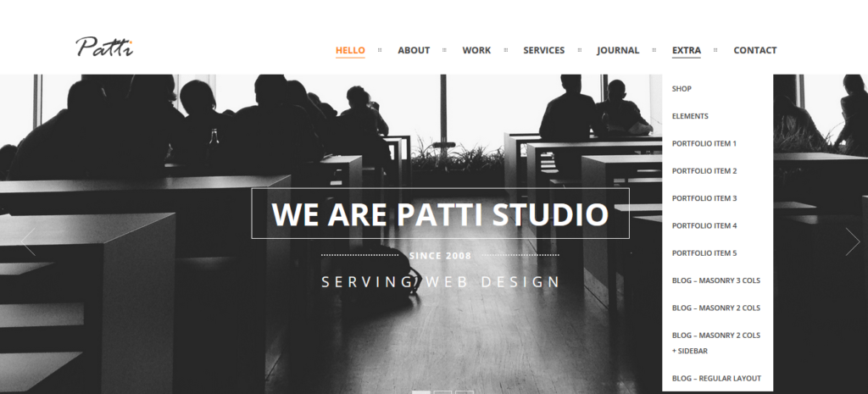
Task: Select the first slider pagination indicator
Action: click(x=421, y=392)
